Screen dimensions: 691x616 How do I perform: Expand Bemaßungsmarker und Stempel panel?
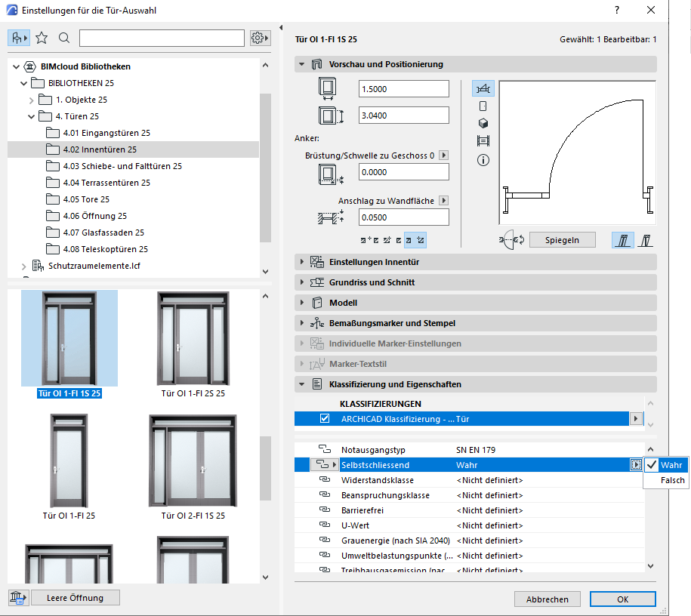click(301, 323)
